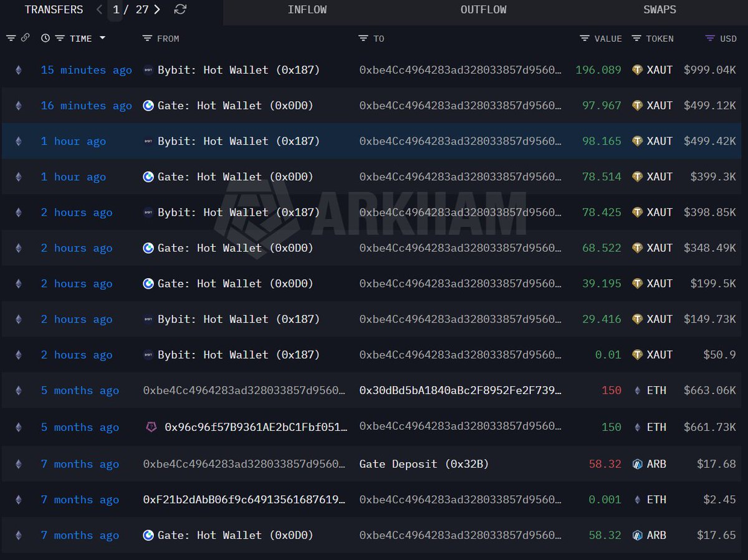Viewport: 748px width, 560px height.
Task: Click XAUT token icon in $50.9 row
Action: coord(637,354)
